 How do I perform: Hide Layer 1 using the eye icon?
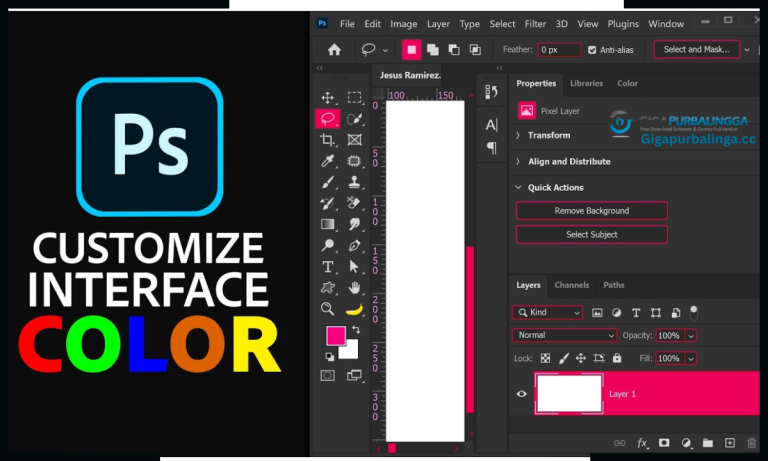tap(521, 394)
